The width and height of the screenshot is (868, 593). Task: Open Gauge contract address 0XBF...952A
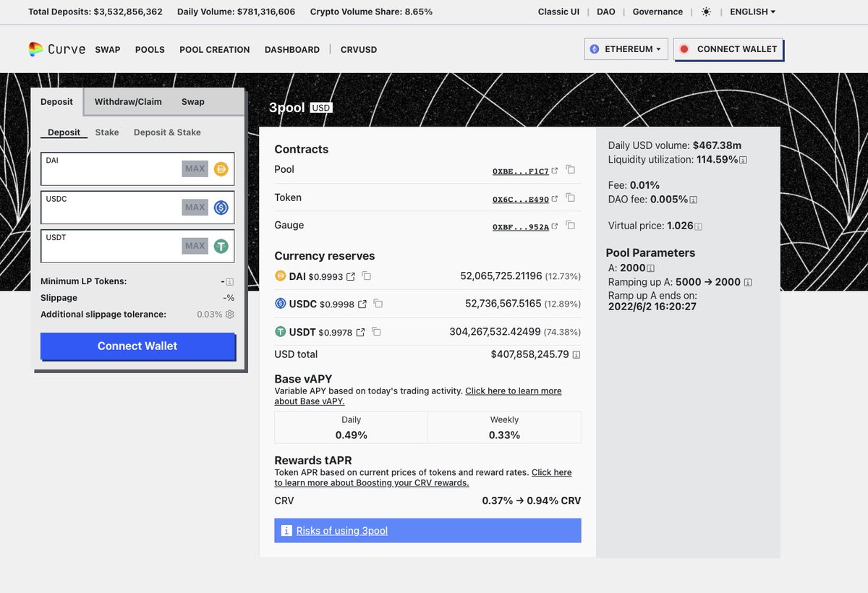click(521, 226)
